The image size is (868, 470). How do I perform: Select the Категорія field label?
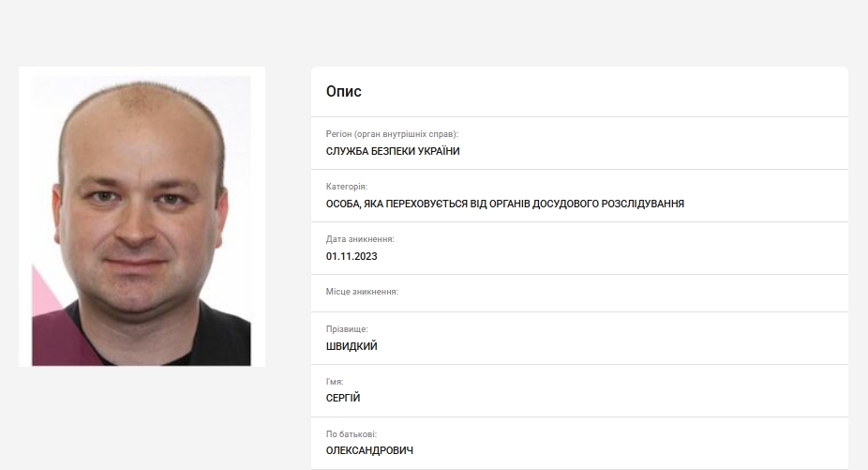pos(347,187)
